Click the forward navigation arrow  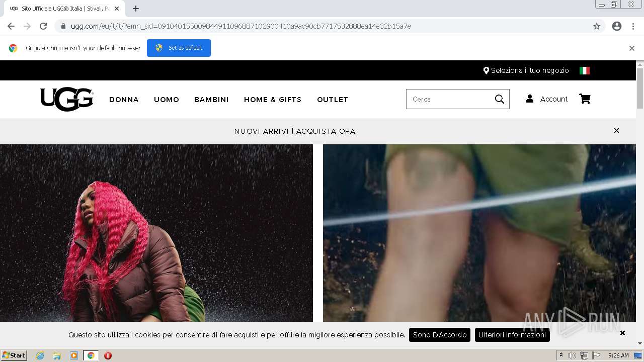coord(27,26)
